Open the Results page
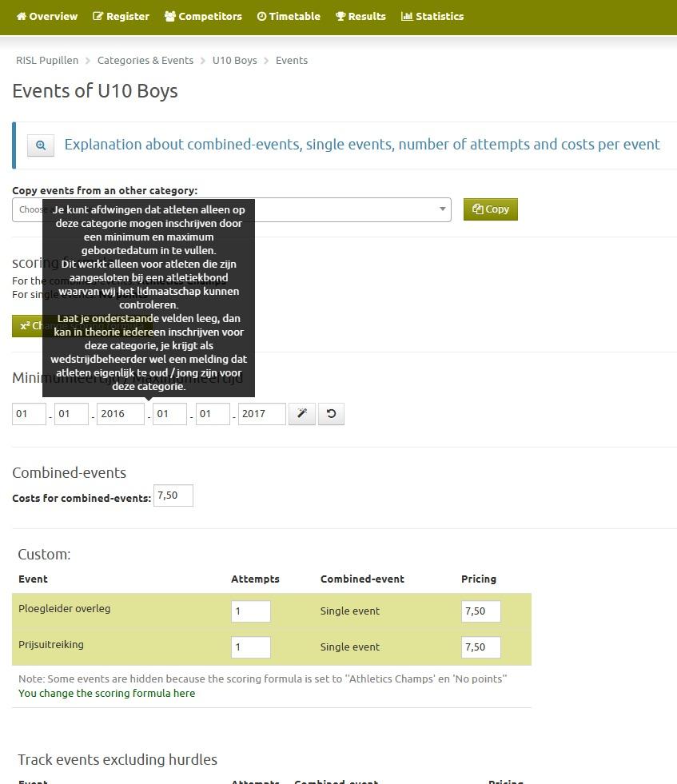 (x=360, y=16)
